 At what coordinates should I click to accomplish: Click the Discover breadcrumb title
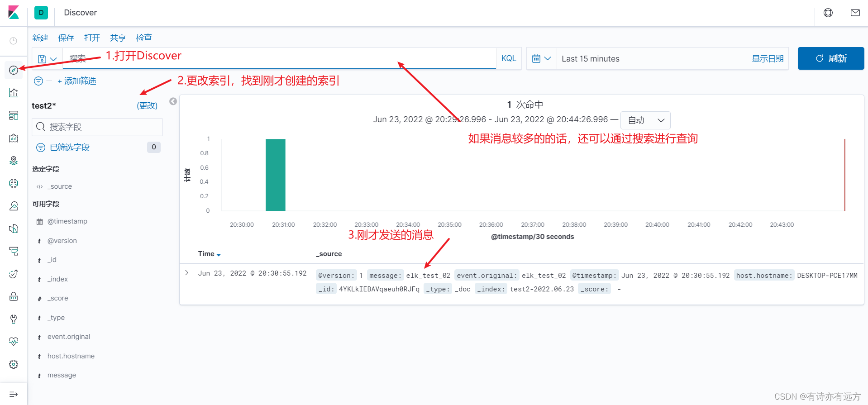(x=80, y=13)
